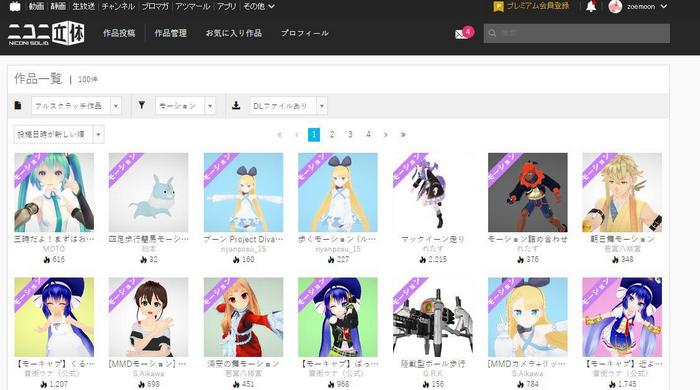Click the premium membership flag icon
Screen dimensions: 700x390
pyautogui.click(x=498, y=6)
